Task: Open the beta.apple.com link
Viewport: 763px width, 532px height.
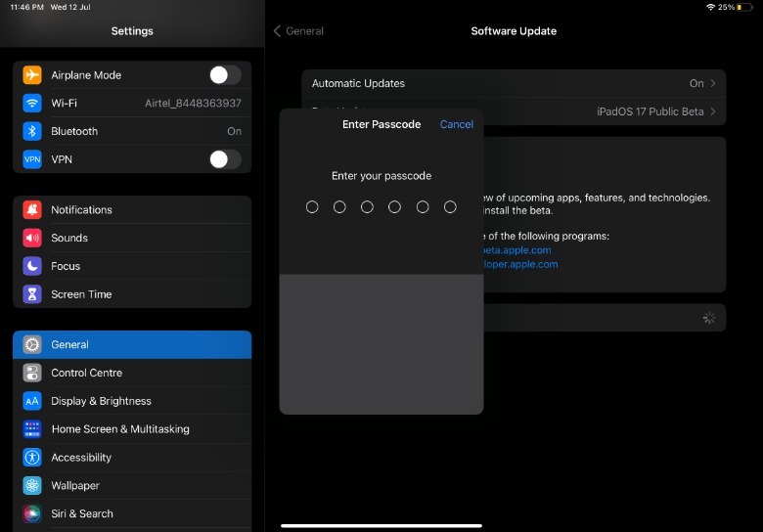Action: (516, 250)
